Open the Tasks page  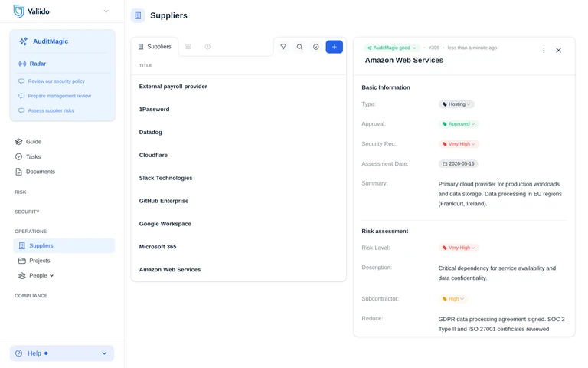pos(33,156)
